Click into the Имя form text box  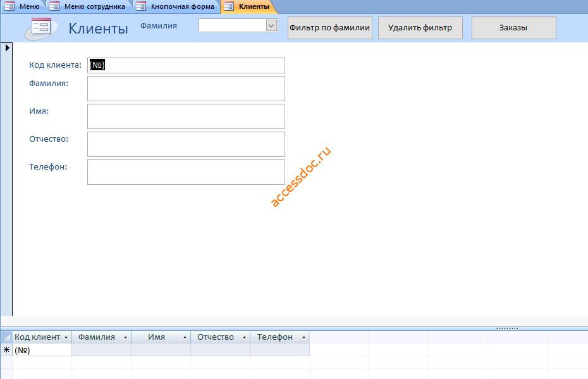[186, 116]
